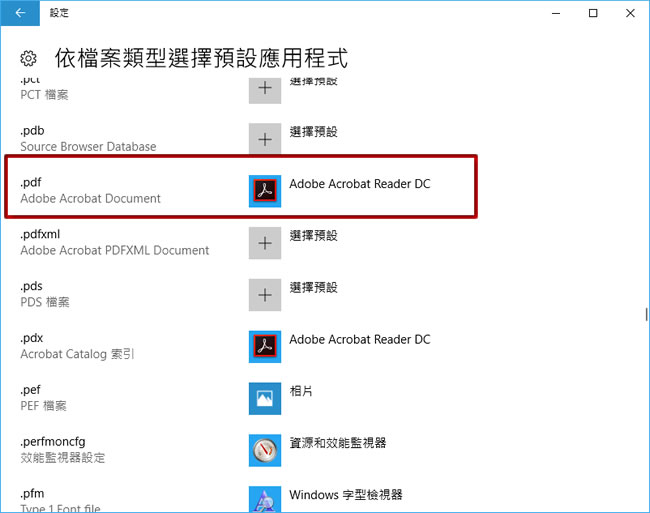Click 'Acrobat Catalog 索引' description
Viewport: 650px width, 513px height.
pos(77,354)
